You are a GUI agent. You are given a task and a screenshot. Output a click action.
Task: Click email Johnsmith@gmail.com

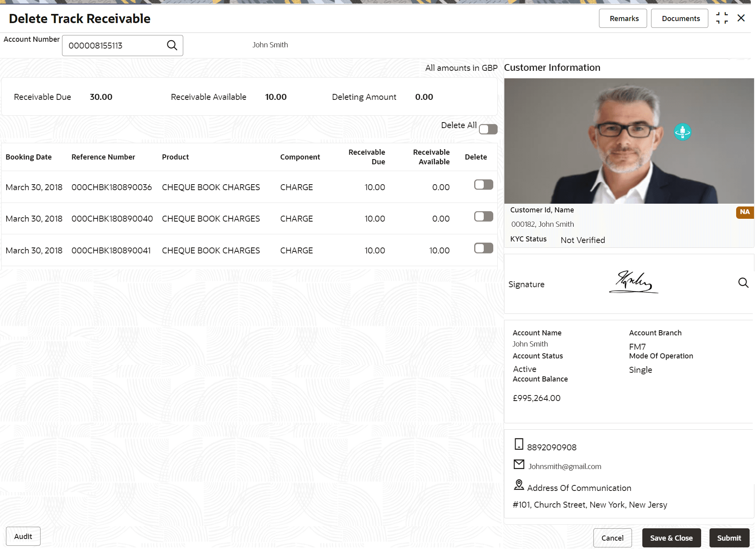tap(565, 467)
